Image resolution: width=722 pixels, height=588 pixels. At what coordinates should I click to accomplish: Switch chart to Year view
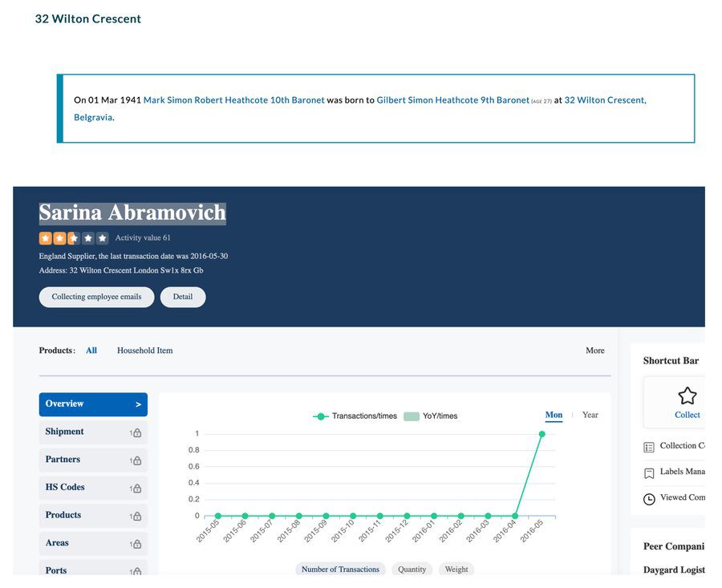pos(590,415)
